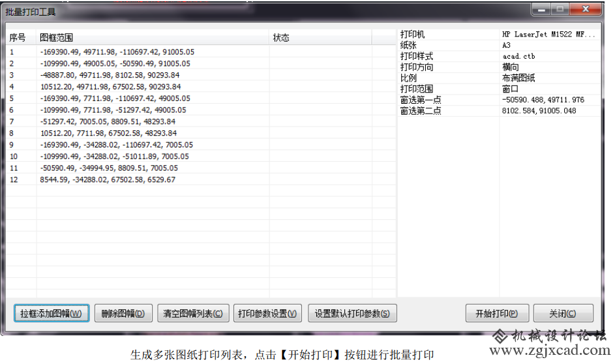Click the 打印方向 property label

tap(417, 67)
